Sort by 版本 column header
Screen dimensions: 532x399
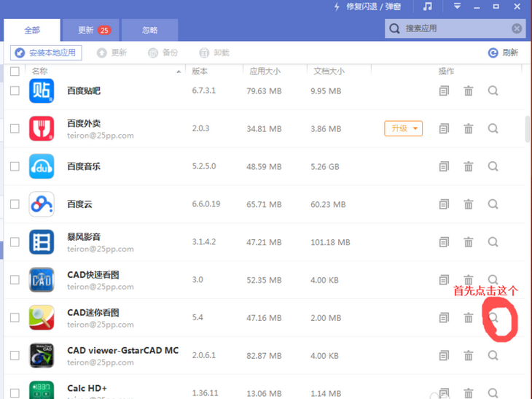click(200, 71)
